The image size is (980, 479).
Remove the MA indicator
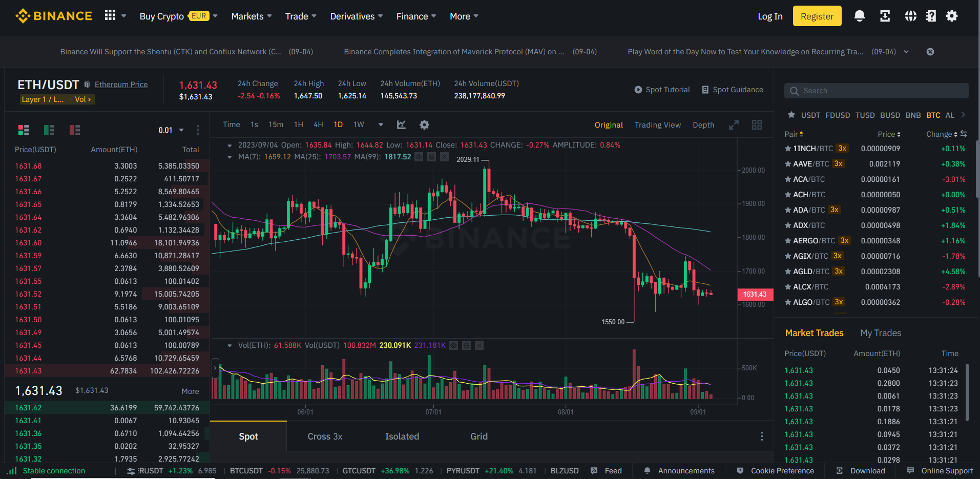445,157
